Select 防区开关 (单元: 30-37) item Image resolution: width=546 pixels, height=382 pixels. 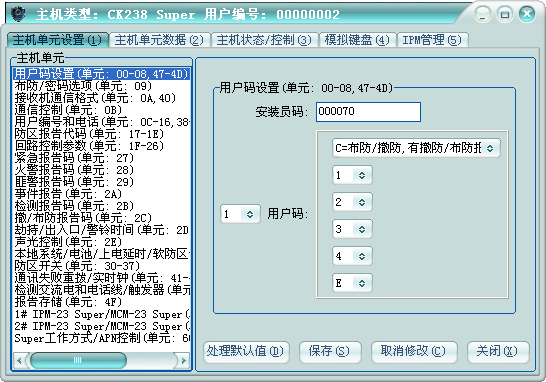[x=101, y=266]
